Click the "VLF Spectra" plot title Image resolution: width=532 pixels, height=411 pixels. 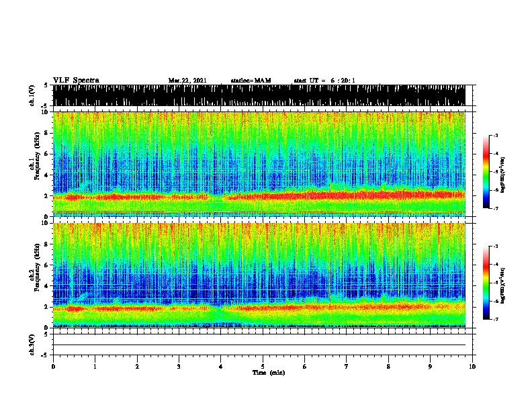[x=76, y=81]
